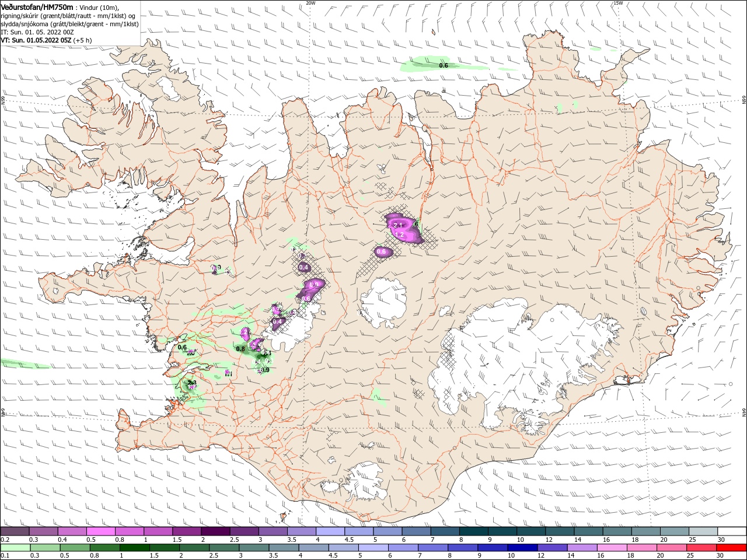747x560 pixels.
Task: Select the violet rain swatch labeled 12
Action: coord(551,548)
